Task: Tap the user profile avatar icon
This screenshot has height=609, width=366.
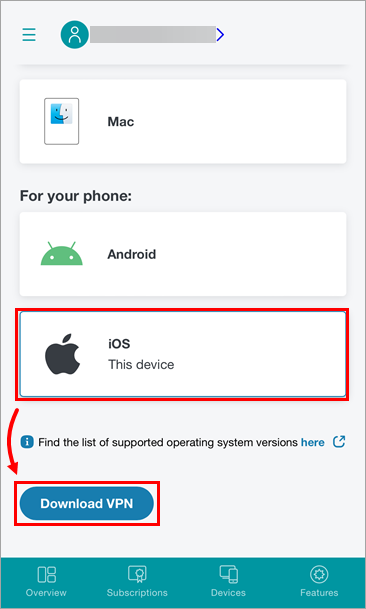Action: tap(75, 35)
